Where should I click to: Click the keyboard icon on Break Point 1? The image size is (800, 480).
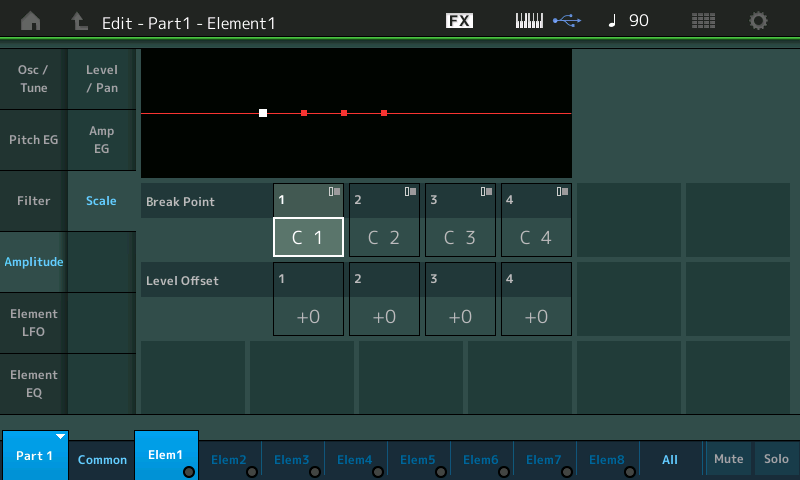[x=334, y=191]
